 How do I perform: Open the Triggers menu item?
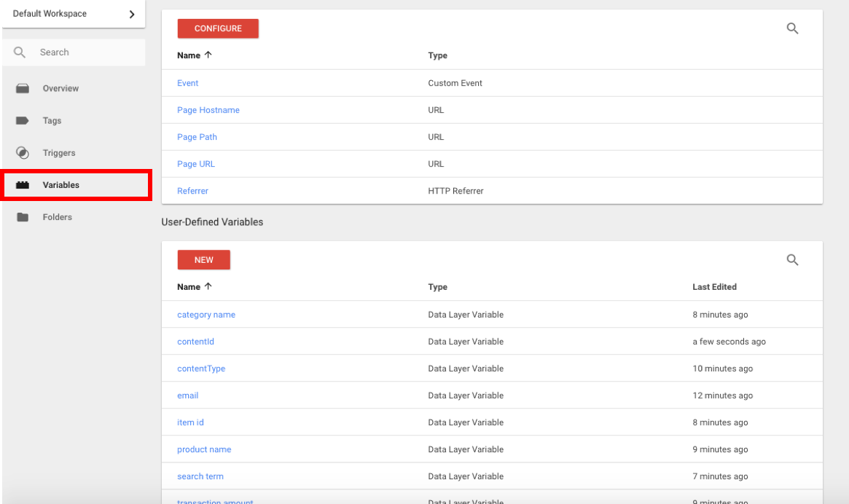[x=59, y=153]
